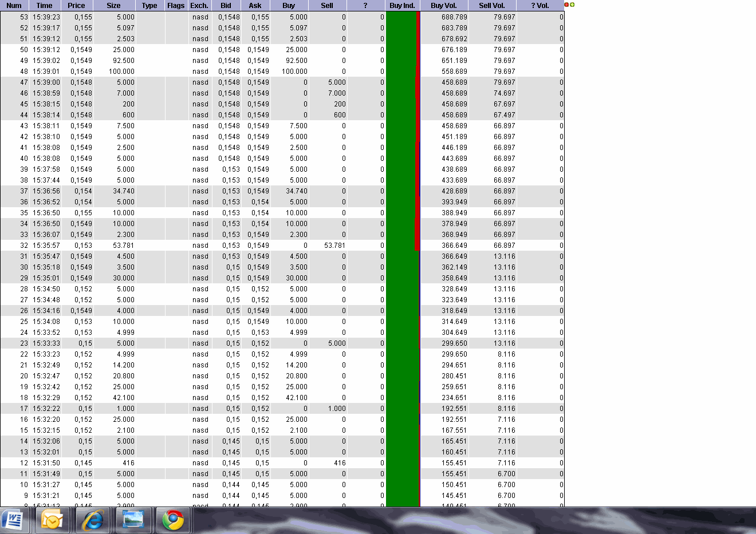Sort by the Sell Vol. column
This screenshot has height=534, width=756.
tap(493, 6)
